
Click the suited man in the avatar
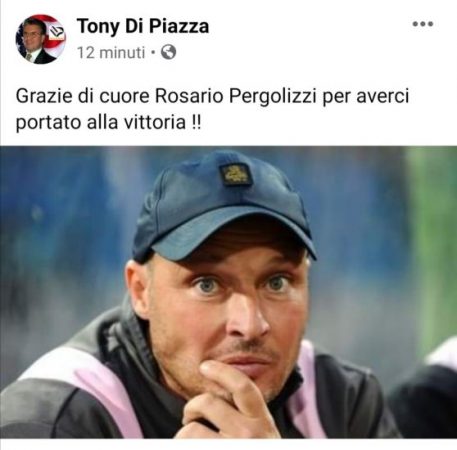(35, 43)
